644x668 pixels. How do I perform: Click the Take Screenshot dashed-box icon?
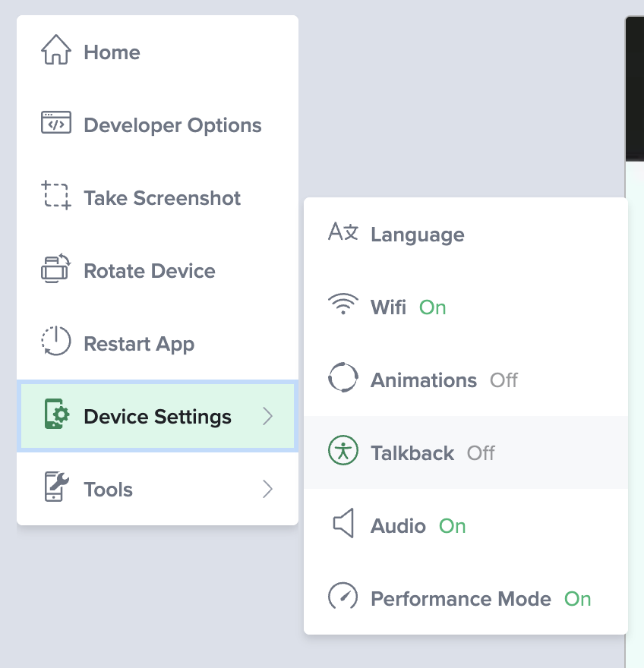(55, 197)
